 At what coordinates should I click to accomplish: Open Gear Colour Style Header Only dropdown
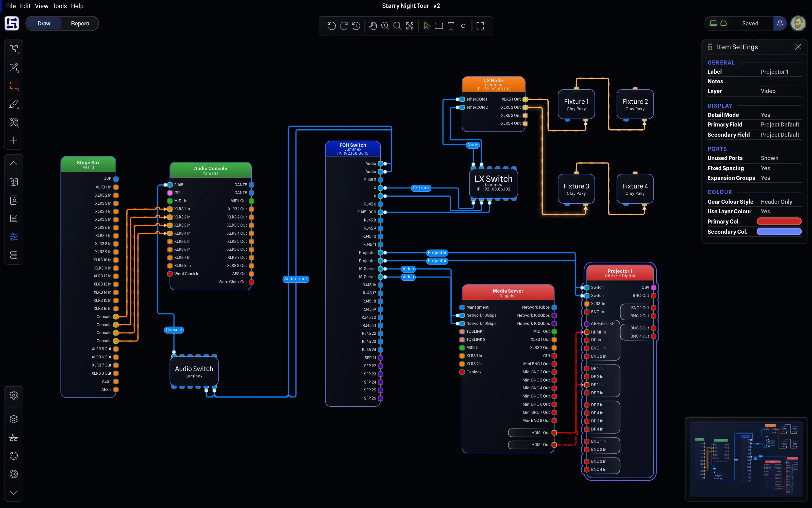(776, 202)
